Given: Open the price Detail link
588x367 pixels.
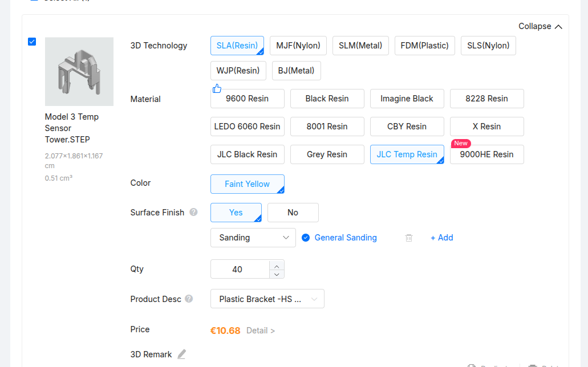Looking at the screenshot, I should [x=261, y=331].
